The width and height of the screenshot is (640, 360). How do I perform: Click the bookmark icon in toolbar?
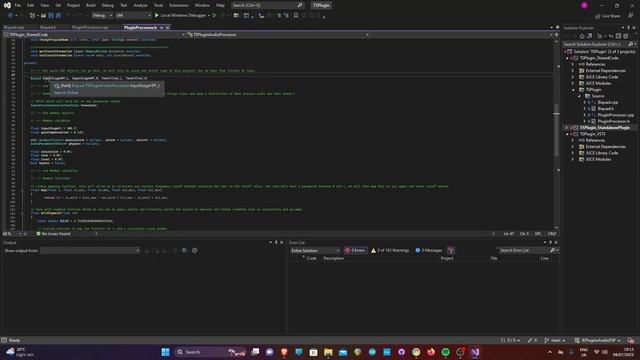click(x=296, y=16)
